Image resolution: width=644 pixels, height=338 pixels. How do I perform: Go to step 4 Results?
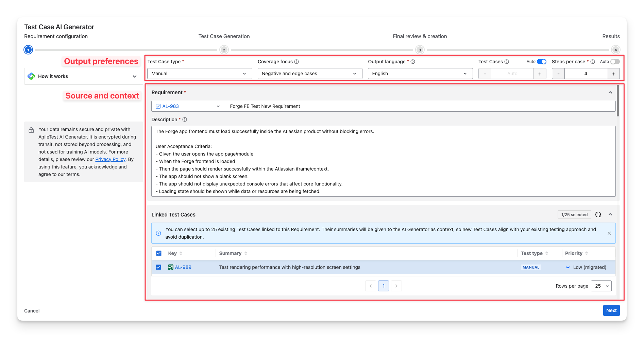coord(615,50)
